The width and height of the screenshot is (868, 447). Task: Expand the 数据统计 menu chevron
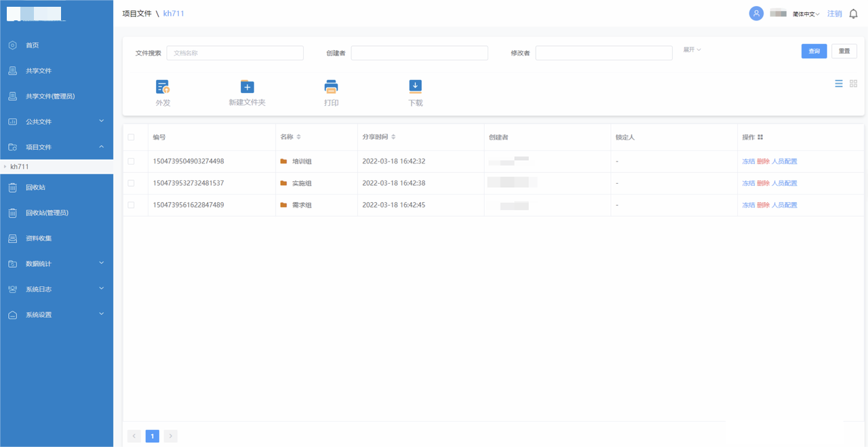tap(102, 263)
